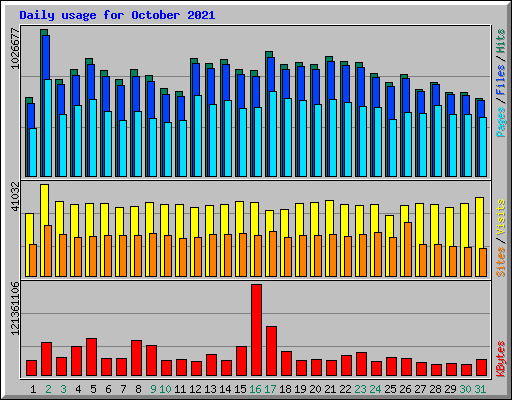Click day label 15 on the x-axis
The image size is (512, 400).
(x=240, y=389)
